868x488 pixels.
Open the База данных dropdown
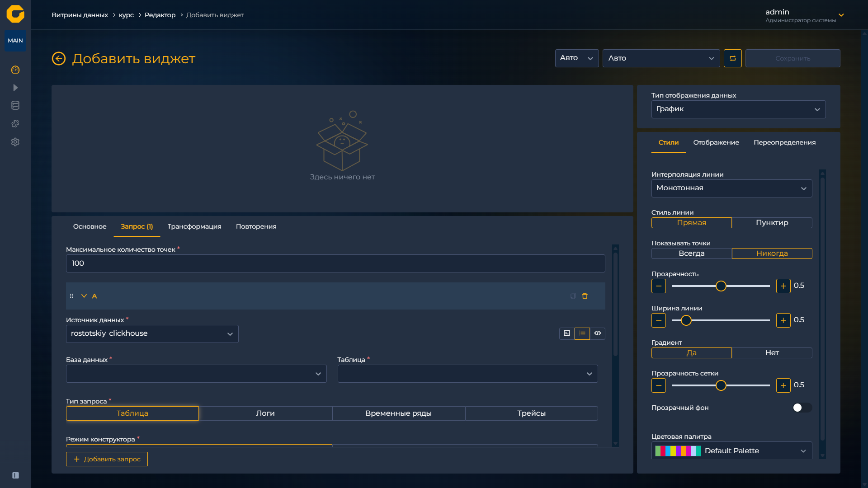click(196, 374)
